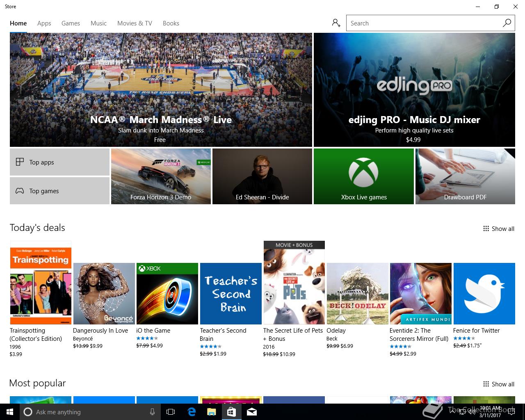Image resolution: width=525 pixels, height=420 pixels.
Task: Click the Top games button
Action: click(x=59, y=191)
